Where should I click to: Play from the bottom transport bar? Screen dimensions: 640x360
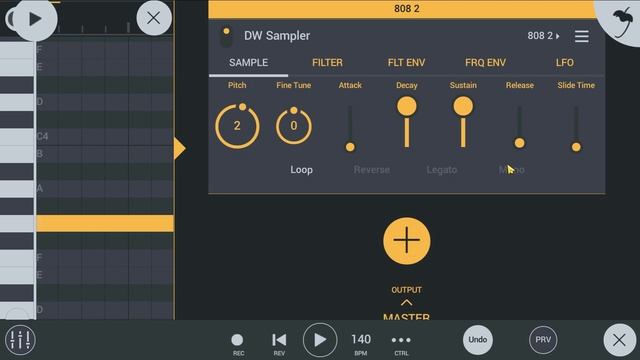[320, 340]
